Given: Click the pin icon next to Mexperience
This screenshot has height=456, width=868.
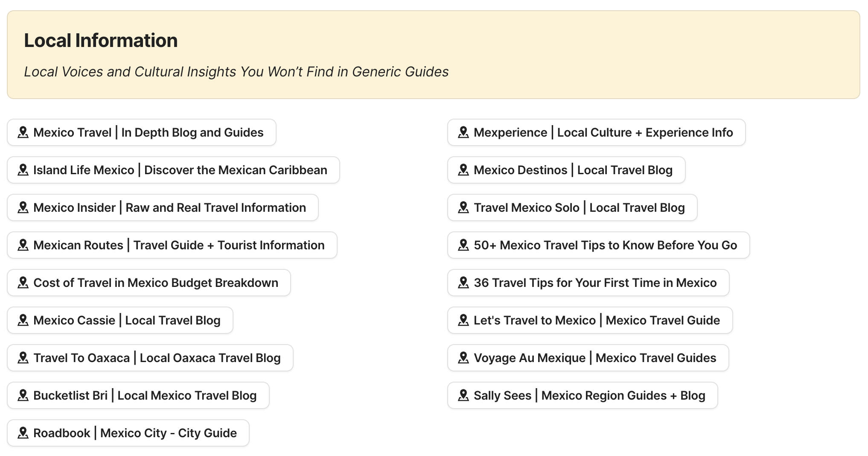Looking at the screenshot, I should 463,132.
